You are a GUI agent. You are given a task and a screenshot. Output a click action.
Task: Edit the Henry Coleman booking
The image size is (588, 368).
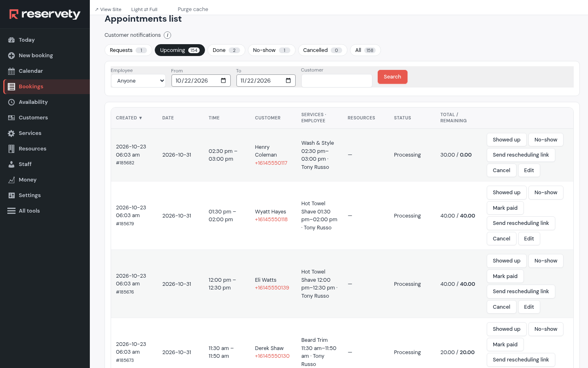tap(529, 171)
